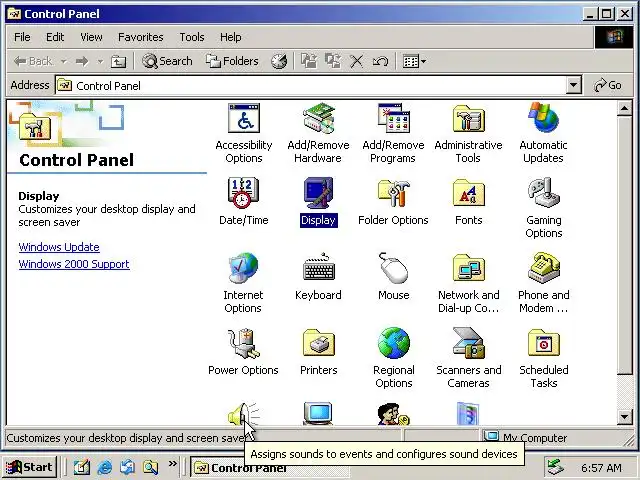Viewport: 640px width, 480px height.
Task: Click the Search toolbar button
Action: click(x=167, y=61)
